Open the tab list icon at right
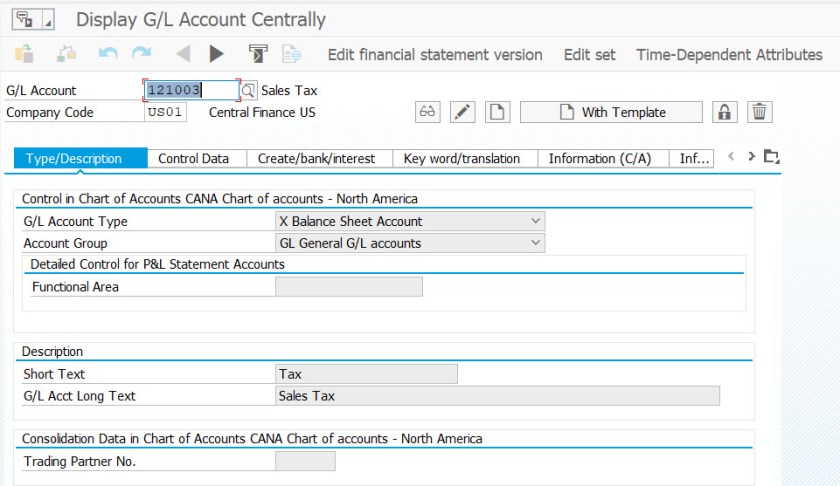Image resolution: width=840 pixels, height=486 pixels. [770, 157]
